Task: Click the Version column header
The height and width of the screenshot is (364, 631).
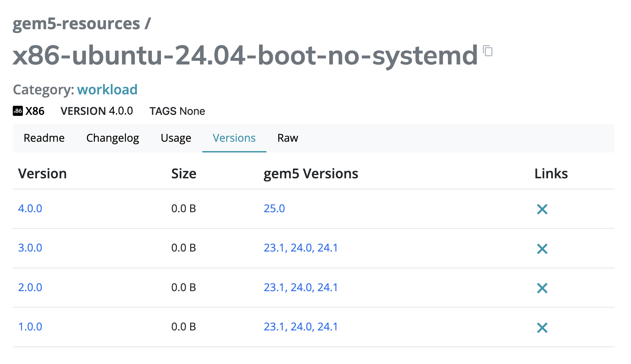Action: coord(42,174)
